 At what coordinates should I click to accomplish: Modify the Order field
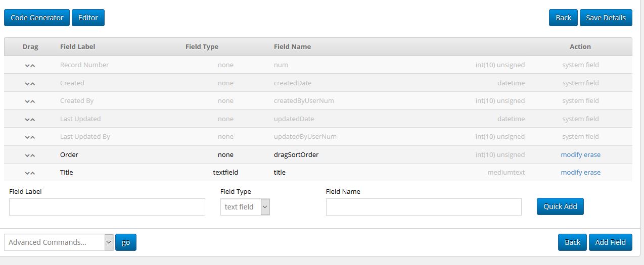571,155
